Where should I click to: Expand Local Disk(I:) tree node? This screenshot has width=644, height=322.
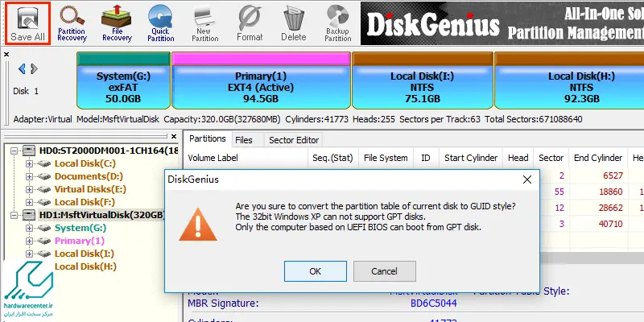29,254
